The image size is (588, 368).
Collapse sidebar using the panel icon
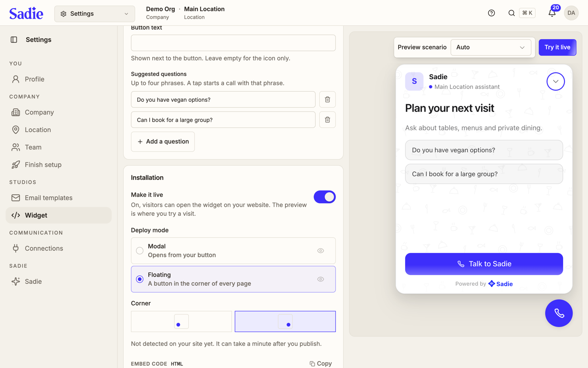pos(14,40)
